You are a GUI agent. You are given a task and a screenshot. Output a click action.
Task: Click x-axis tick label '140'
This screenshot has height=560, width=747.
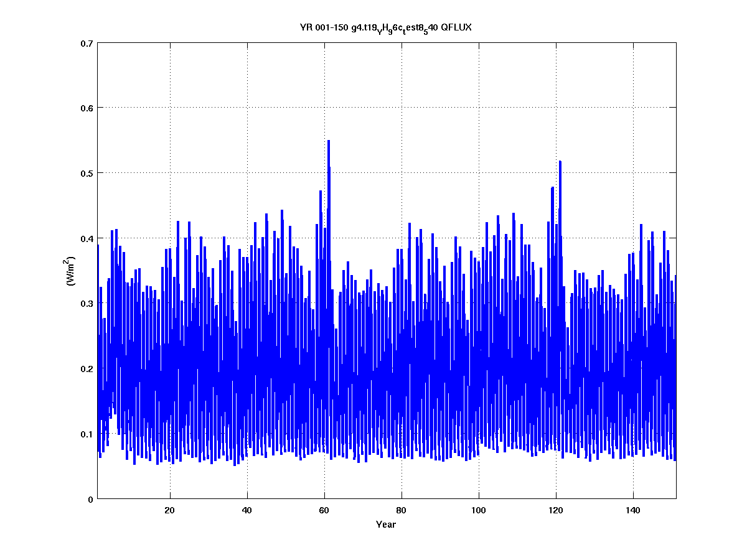pyautogui.click(x=633, y=510)
